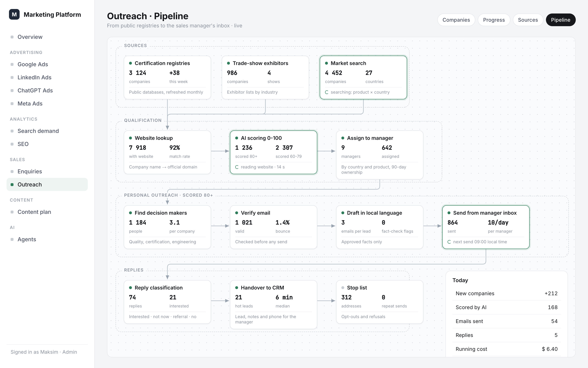Open Overview in the sidebar
The image size is (588, 368).
(47, 37)
